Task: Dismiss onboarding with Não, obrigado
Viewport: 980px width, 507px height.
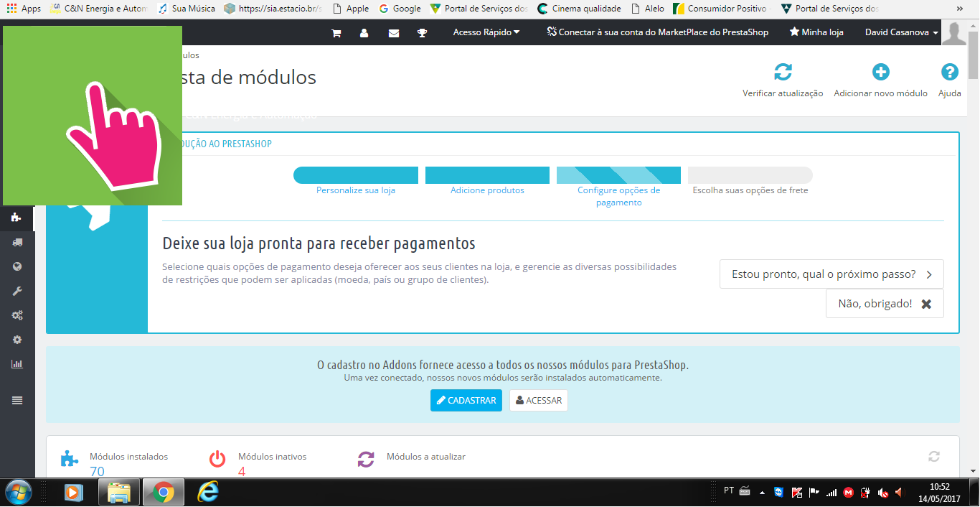Action: point(885,304)
